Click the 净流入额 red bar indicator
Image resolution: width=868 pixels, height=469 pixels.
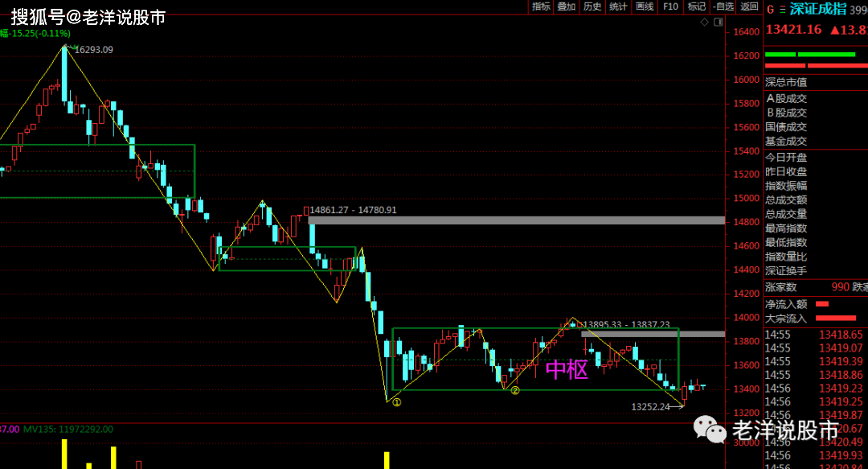[822, 304]
